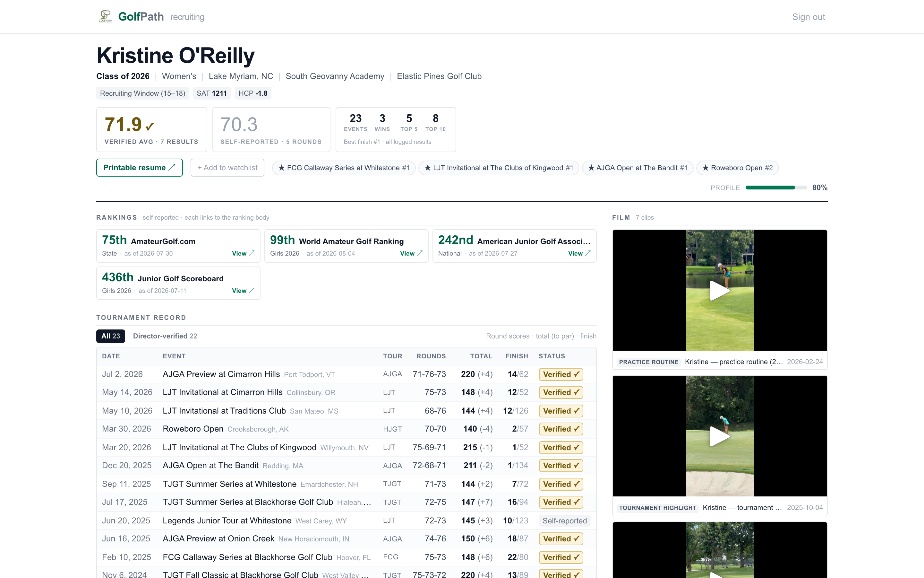Click the TOTAL column header

[481, 356]
